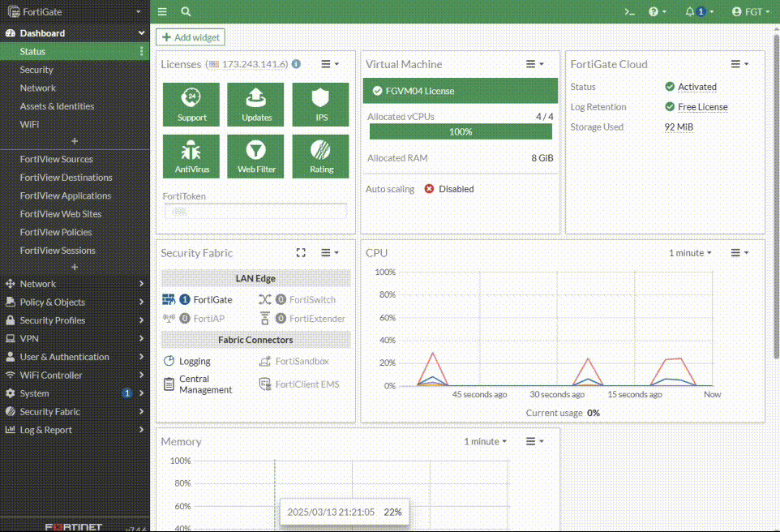Open CPU widget 1 minute dropdown
The image size is (780, 532).
690,253
